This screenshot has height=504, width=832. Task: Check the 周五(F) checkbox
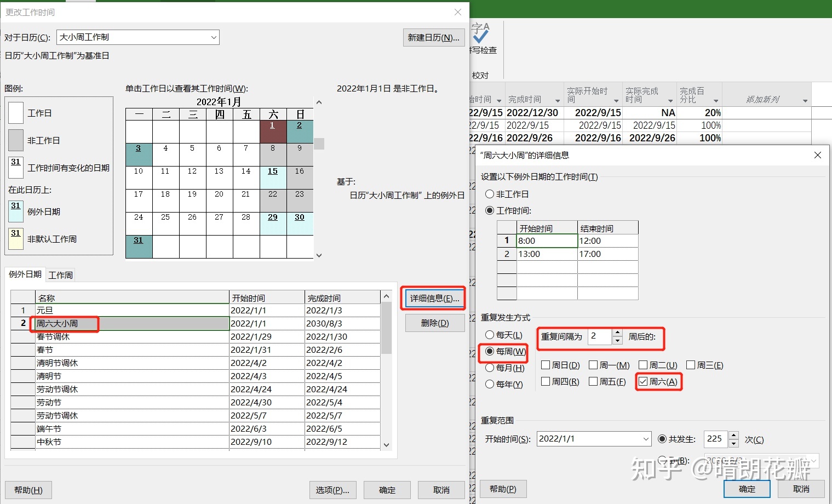[593, 381]
